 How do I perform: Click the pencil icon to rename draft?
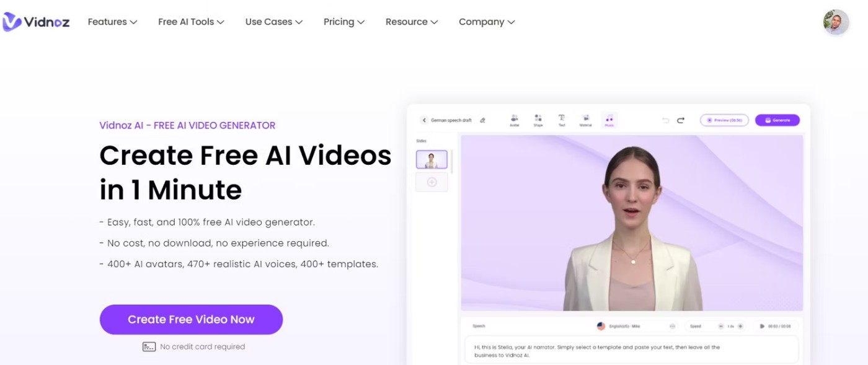(x=483, y=120)
